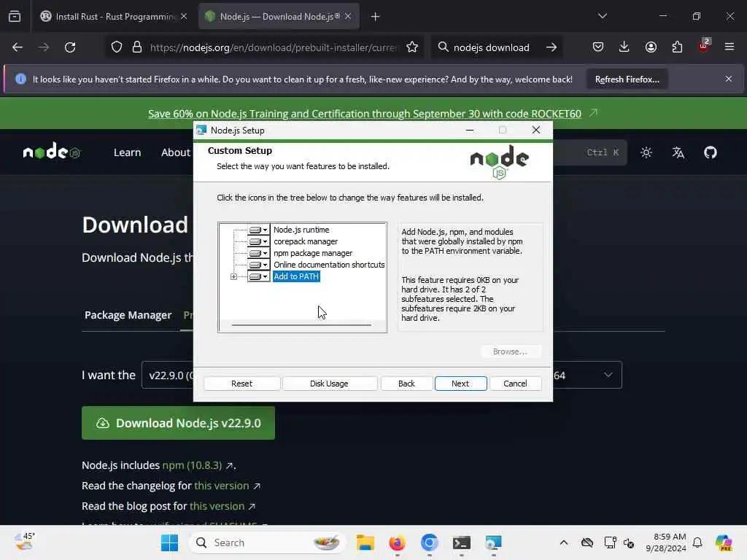Image resolution: width=747 pixels, height=560 pixels.
Task: Open the language translation selector
Action: 678,152
